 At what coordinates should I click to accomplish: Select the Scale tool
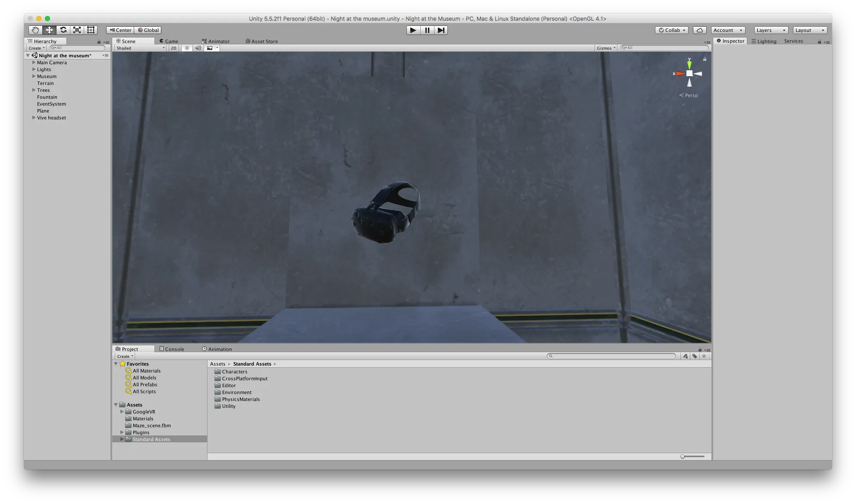click(77, 30)
